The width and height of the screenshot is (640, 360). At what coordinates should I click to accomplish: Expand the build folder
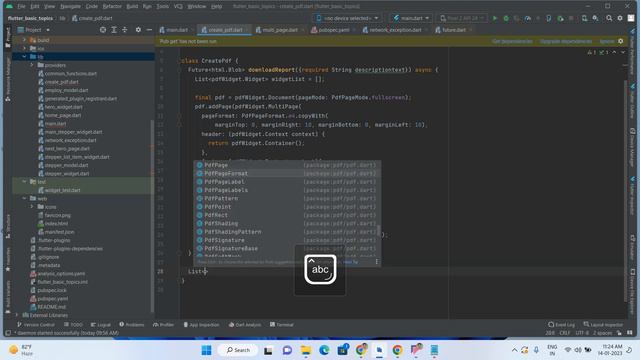[24, 40]
